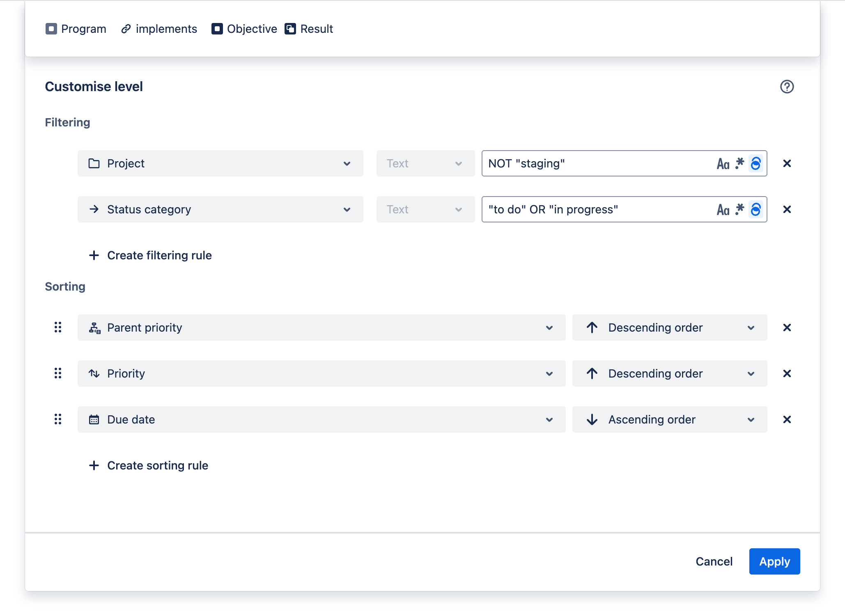Grab the Parent priority drag handle
Viewport: 845px width, 616px height.
(x=58, y=327)
